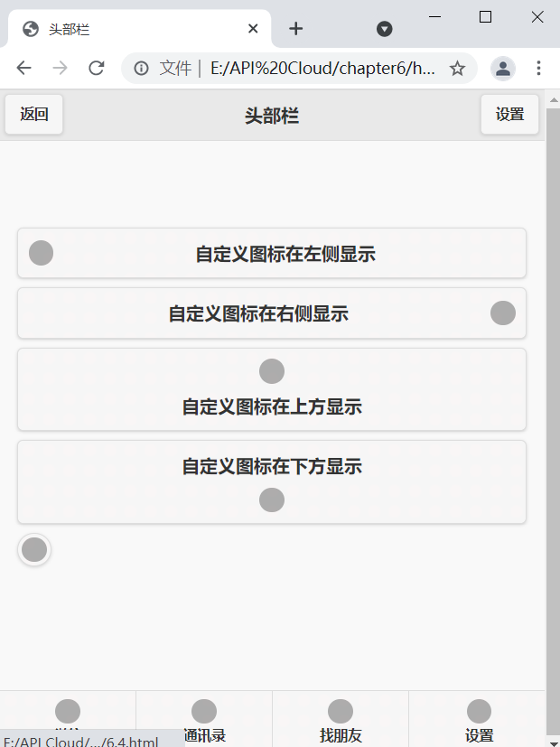Viewport: 560px width, 747px height.
Task: Click the page info icon in the address bar
Action: (x=143, y=68)
